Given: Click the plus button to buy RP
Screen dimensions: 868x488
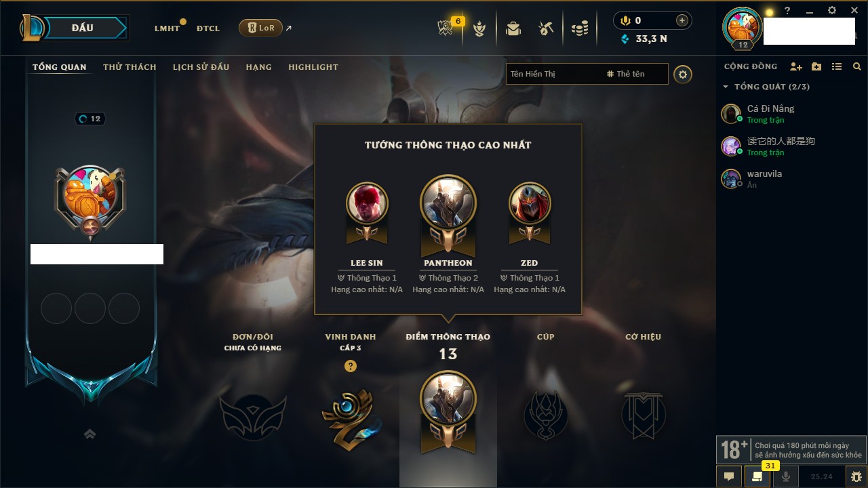Looking at the screenshot, I should [x=682, y=20].
